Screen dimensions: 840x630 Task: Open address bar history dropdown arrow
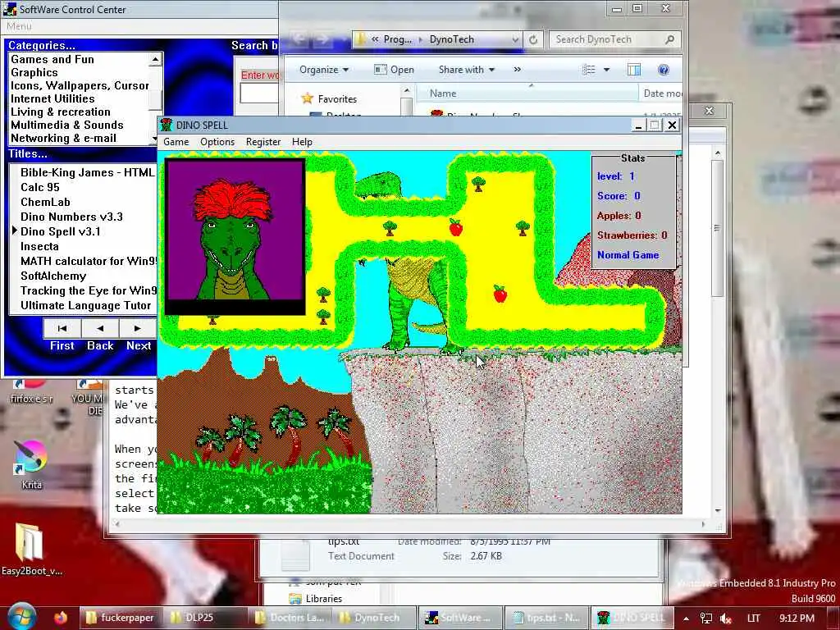tap(515, 39)
